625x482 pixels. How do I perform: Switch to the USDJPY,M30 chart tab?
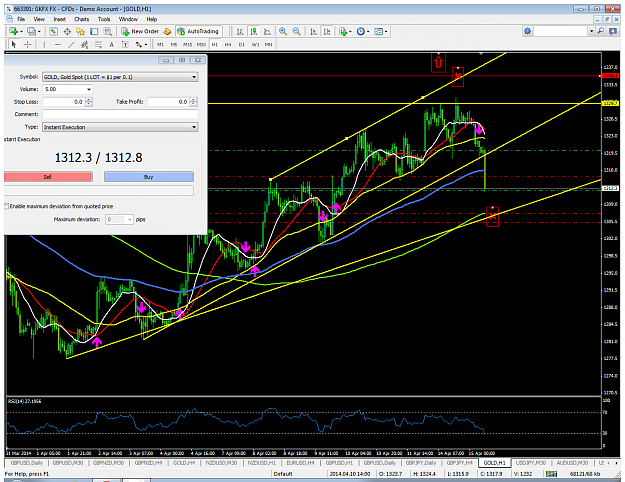coord(530,463)
